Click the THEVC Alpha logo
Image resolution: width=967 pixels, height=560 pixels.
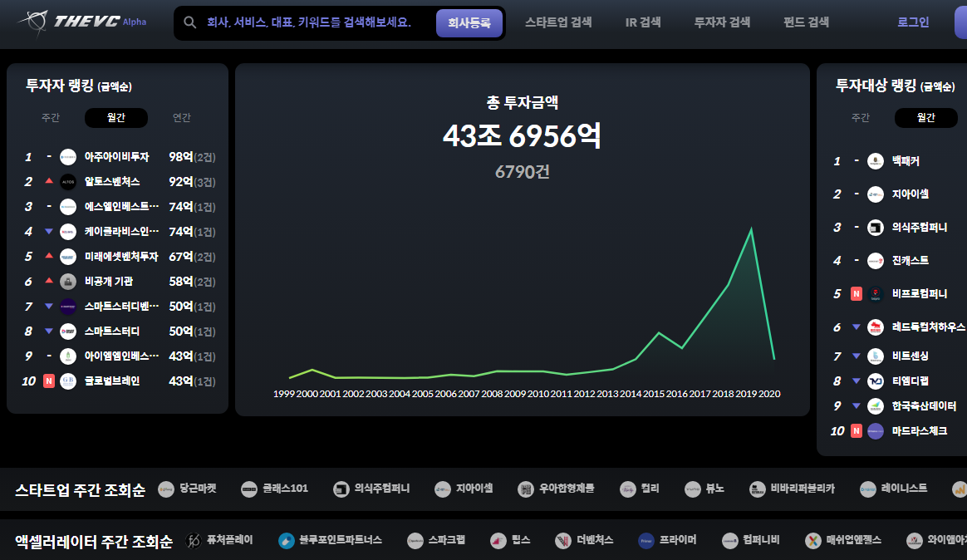[x=82, y=22]
